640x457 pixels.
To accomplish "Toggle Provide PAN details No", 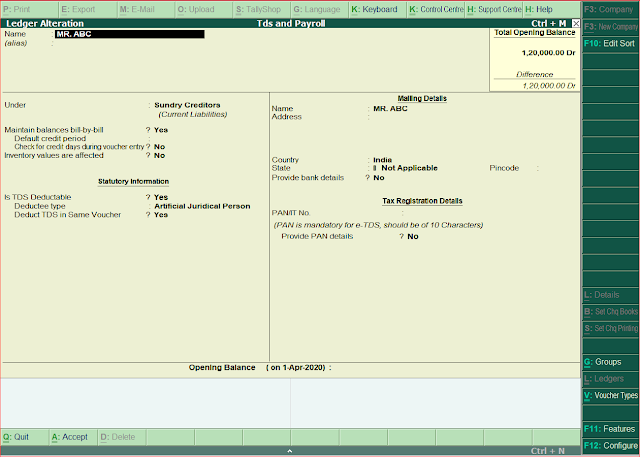I will click(x=413, y=237).
